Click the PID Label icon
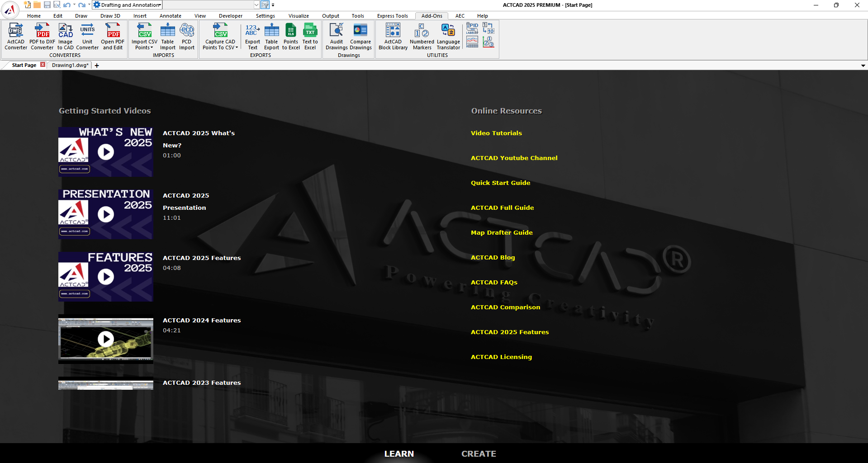 472,28
